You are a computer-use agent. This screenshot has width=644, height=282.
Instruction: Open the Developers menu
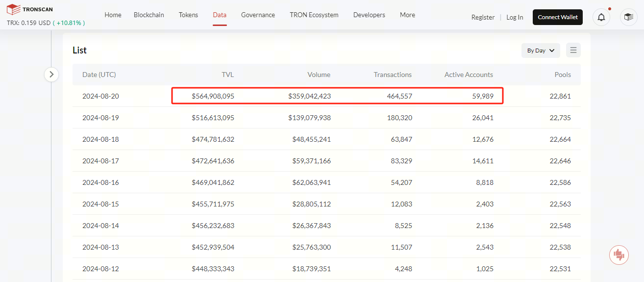click(x=369, y=15)
